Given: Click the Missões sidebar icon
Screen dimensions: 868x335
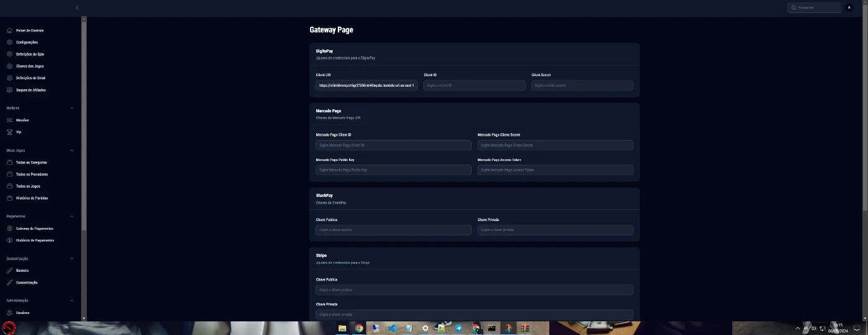Looking at the screenshot, I should [x=10, y=120].
